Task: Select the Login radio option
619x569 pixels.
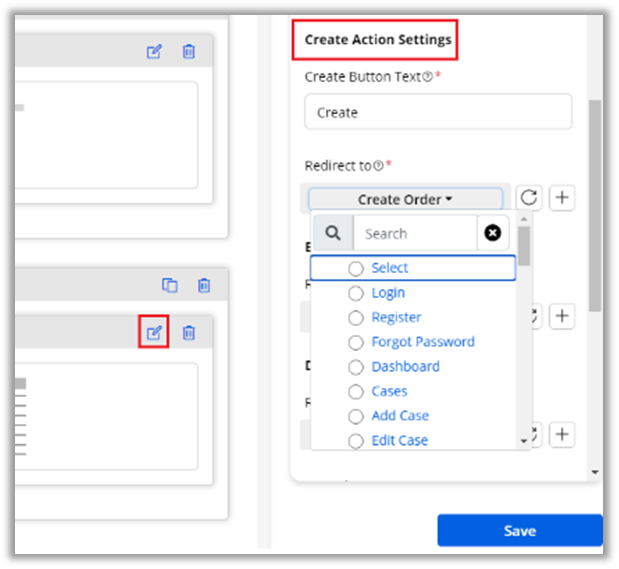Action: point(355,293)
